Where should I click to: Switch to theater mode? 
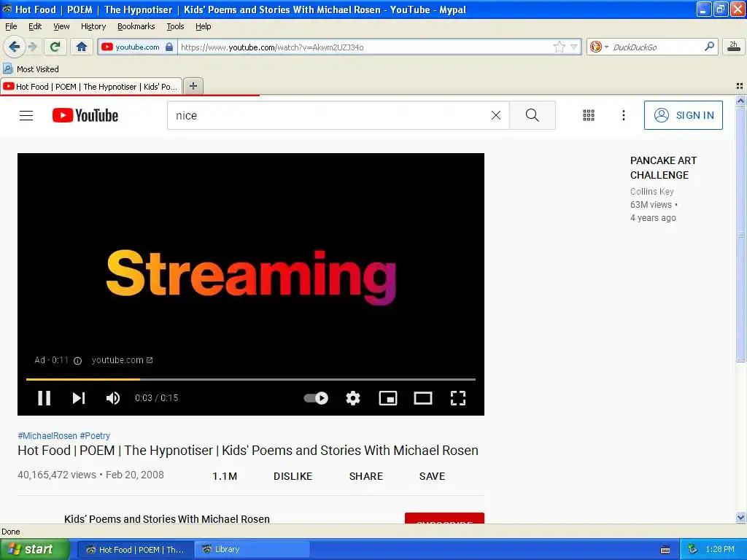click(x=423, y=397)
